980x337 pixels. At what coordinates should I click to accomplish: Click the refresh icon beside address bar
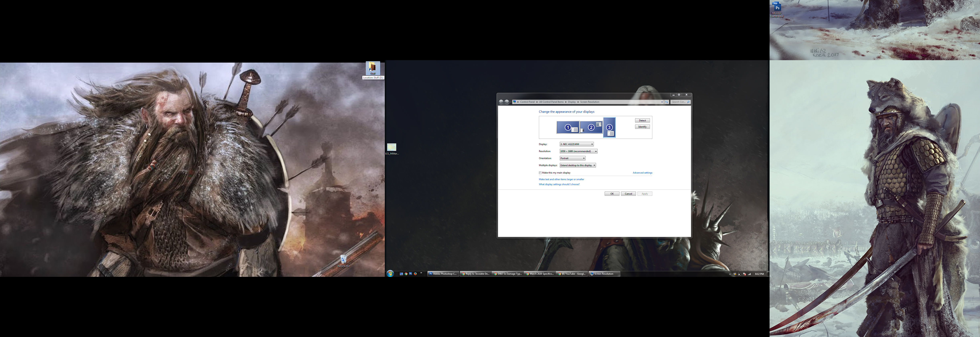(x=667, y=102)
